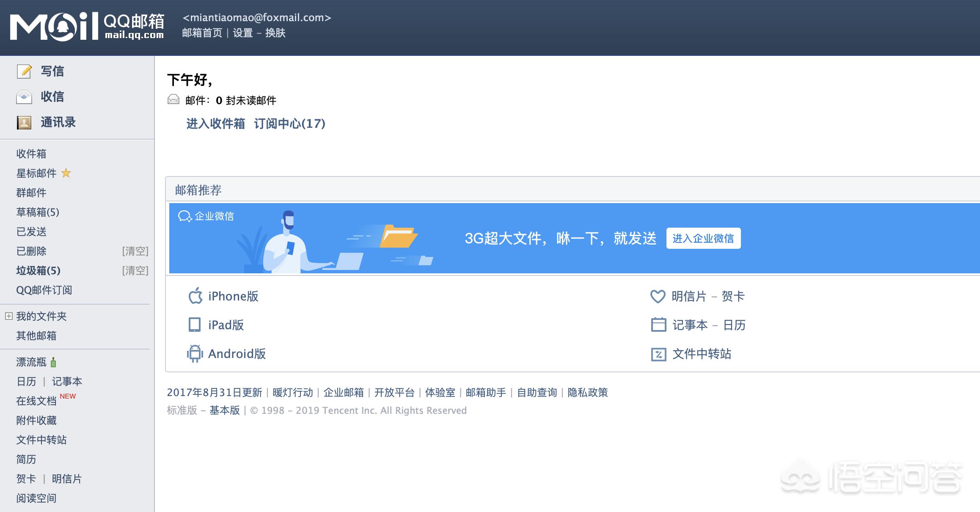The height and width of the screenshot is (512, 980).
Task: Click the receive mail envelope icon
Action: click(x=24, y=97)
